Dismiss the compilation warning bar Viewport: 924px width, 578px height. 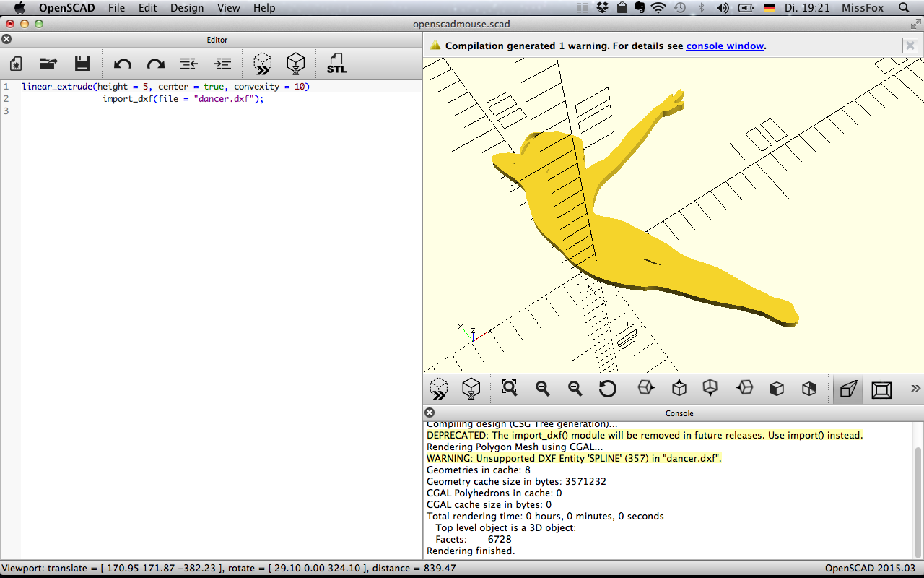click(910, 46)
